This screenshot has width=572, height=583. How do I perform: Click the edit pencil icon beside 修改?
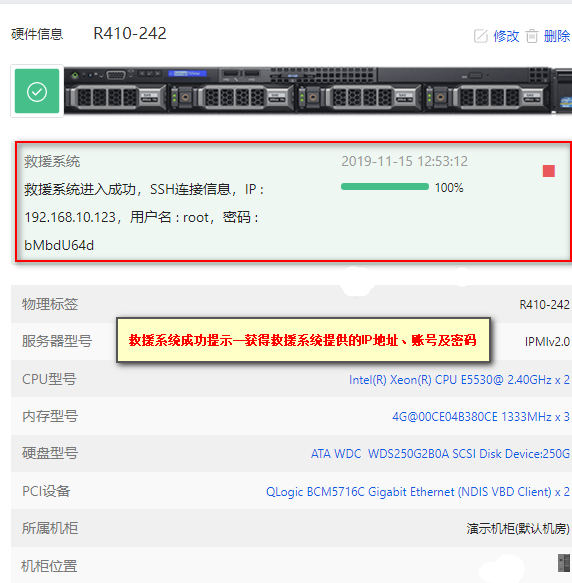tap(481, 36)
